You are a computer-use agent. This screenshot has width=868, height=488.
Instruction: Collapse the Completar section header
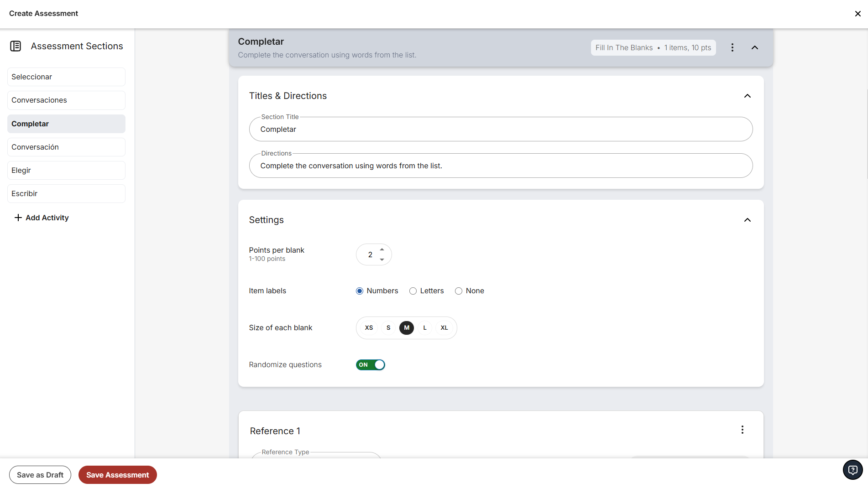click(x=754, y=47)
